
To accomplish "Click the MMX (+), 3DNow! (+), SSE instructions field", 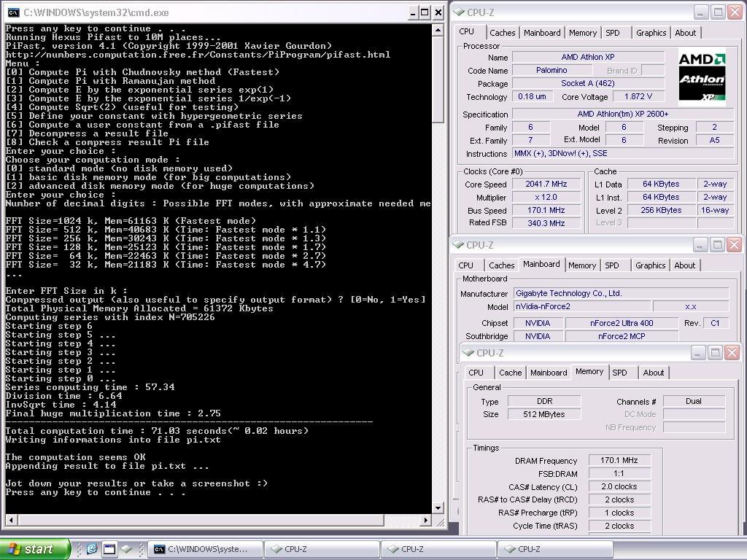I will (x=623, y=153).
